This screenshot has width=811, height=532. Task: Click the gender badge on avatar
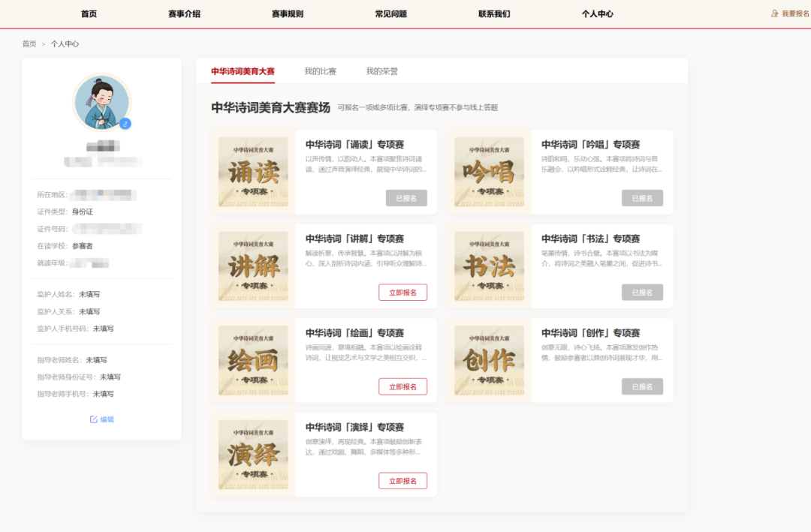[125, 123]
